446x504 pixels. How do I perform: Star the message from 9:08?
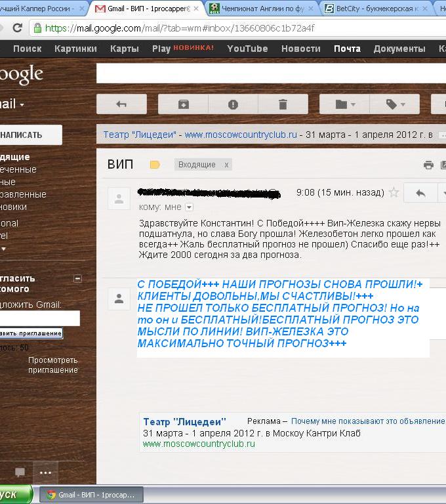(x=394, y=192)
